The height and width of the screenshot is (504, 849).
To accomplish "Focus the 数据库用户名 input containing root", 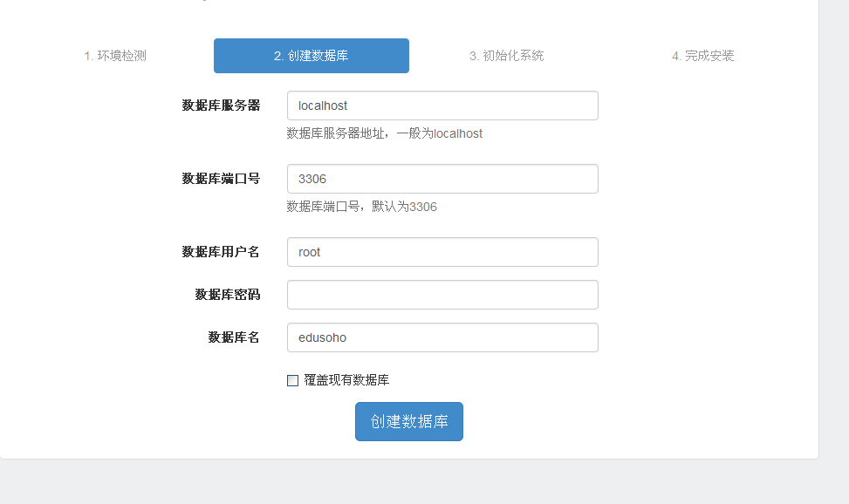I will click(x=442, y=252).
